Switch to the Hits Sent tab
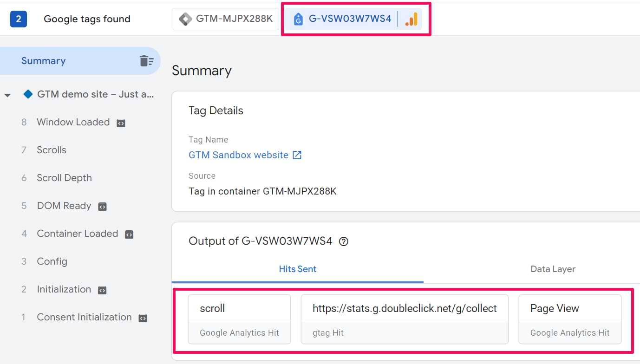The height and width of the screenshot is (364, 640). [x=298, y=269]
